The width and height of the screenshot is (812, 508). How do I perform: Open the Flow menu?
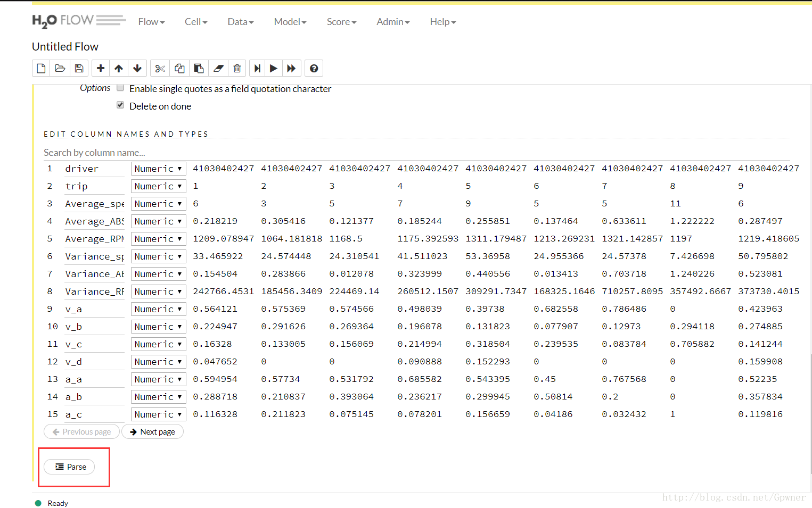click(x=151, y=22)
